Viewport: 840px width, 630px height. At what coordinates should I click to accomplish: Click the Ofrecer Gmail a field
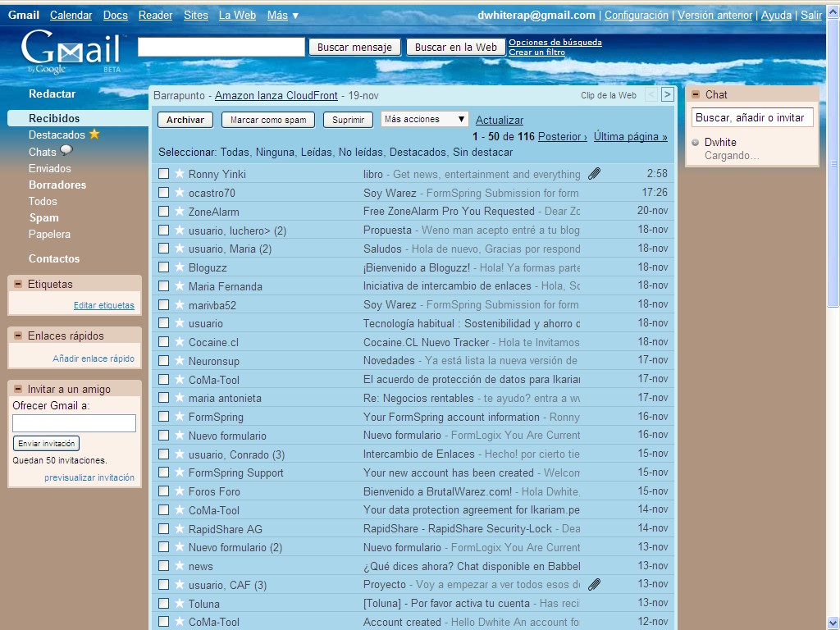74,423
